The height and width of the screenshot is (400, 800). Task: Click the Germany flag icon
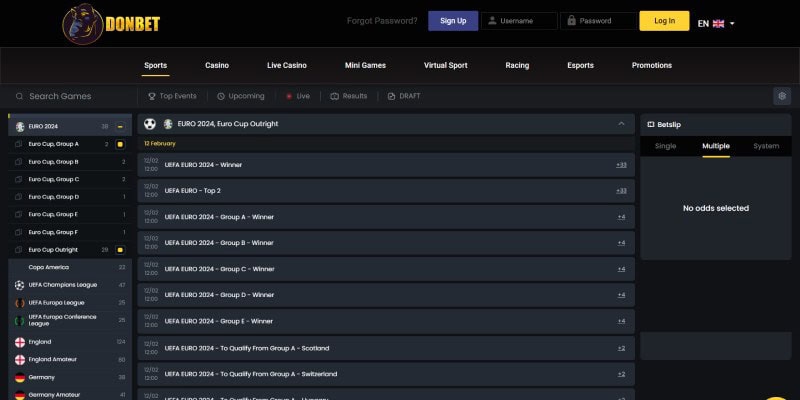[x=19, y=377]
